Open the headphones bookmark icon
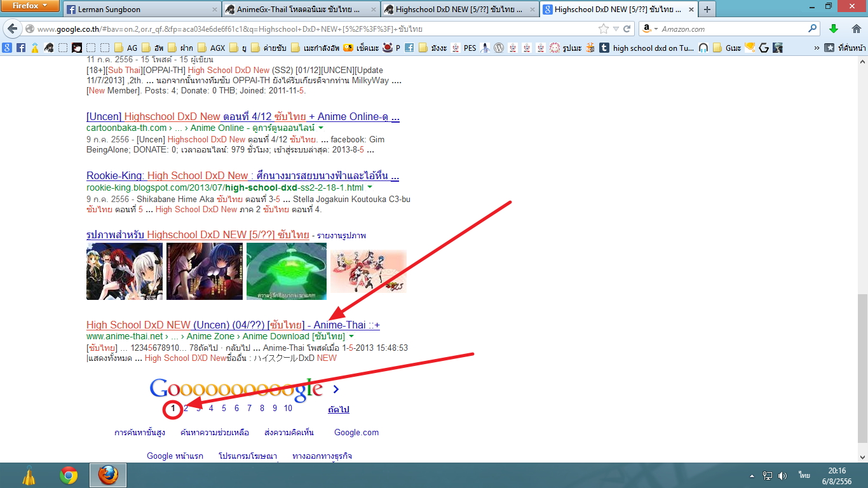The width and height of the screenshot is (868, 488). (x=703, y=48)
